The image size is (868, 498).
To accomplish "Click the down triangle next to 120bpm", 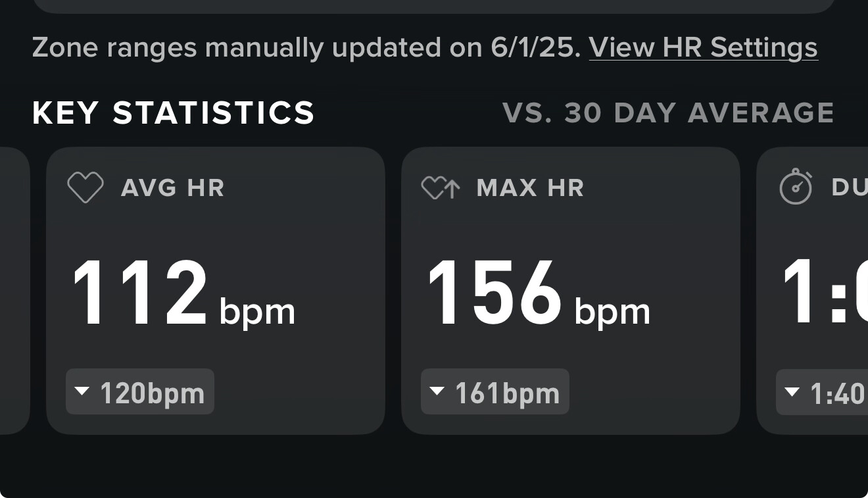I will coord(82,391).
